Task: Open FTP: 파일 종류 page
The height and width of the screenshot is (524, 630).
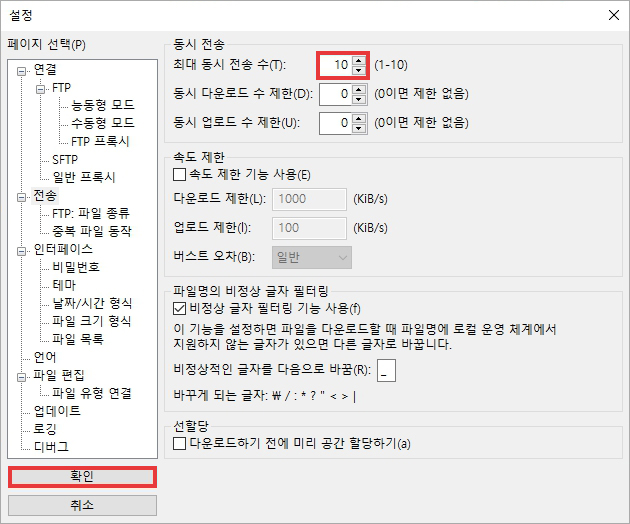Action: click(91, 213)
